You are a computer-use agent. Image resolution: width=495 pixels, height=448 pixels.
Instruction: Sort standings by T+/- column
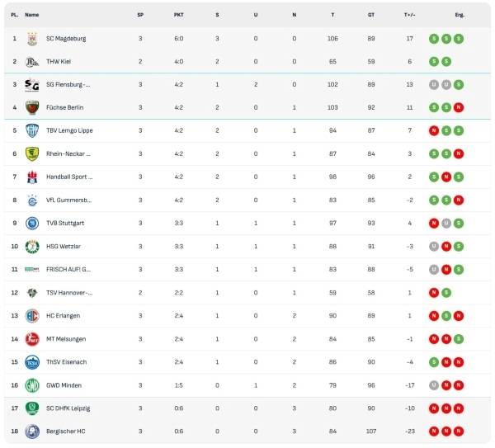click(409, 15)
